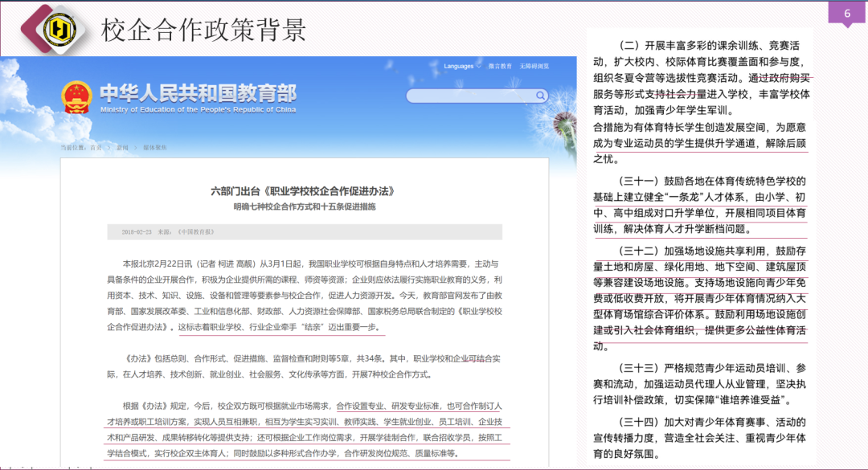Click right-panel paragraph (三十一)鼓励各地在体育传统特色学校
This screenshot has height=470, width=868.
[700, 205]
